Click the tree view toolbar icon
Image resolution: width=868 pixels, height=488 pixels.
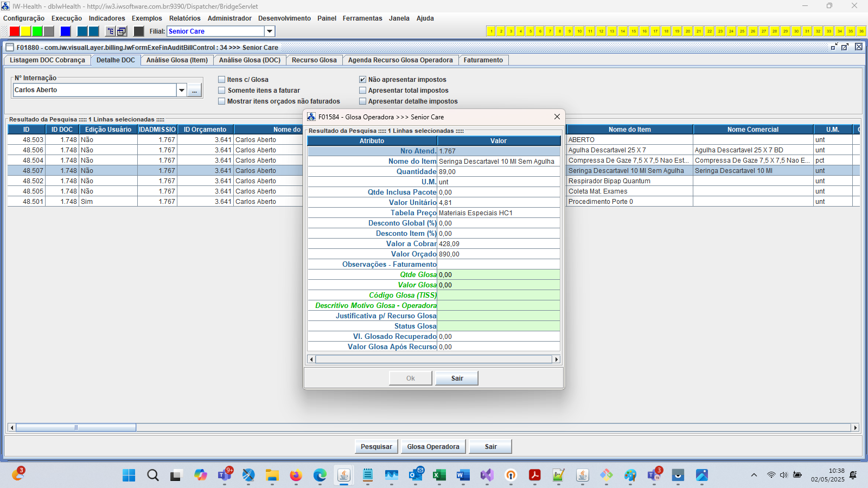110,31
